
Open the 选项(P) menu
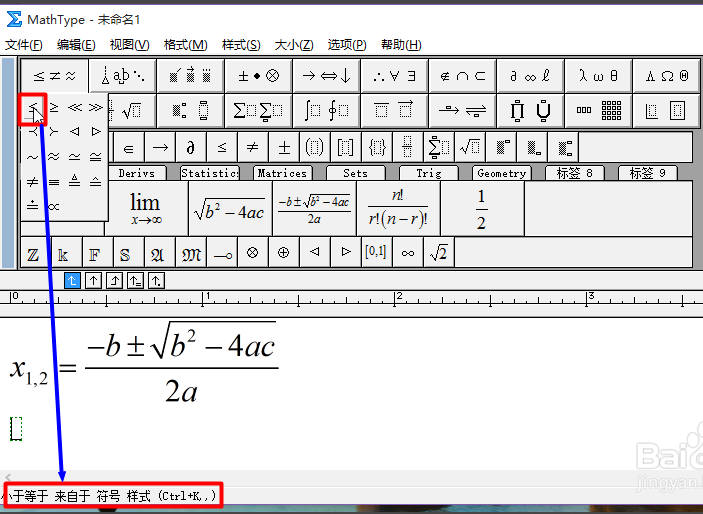[347, 44]
